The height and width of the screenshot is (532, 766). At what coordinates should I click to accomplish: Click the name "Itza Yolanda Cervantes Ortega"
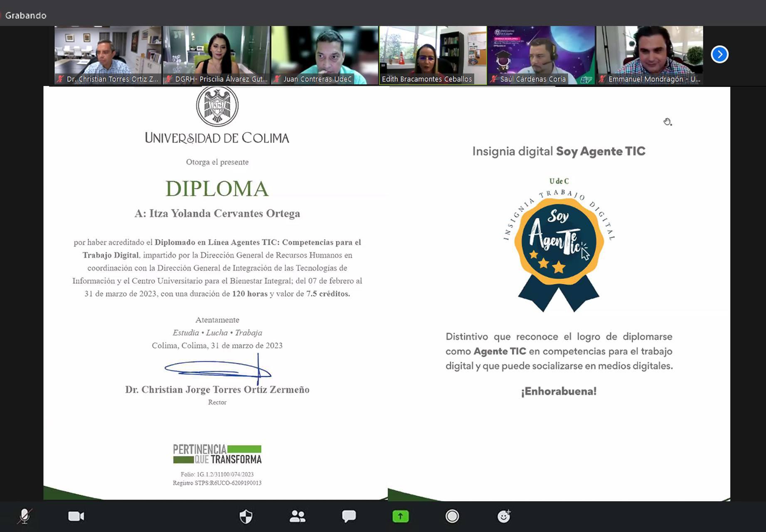pos(225,214)
